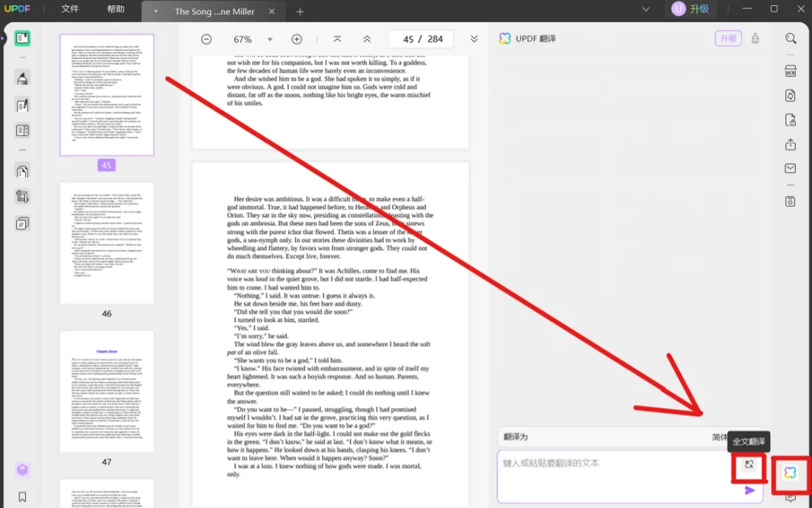812x508 pixels.
Task: Click the lock icon beside 升级
Action: click(755, 38)
